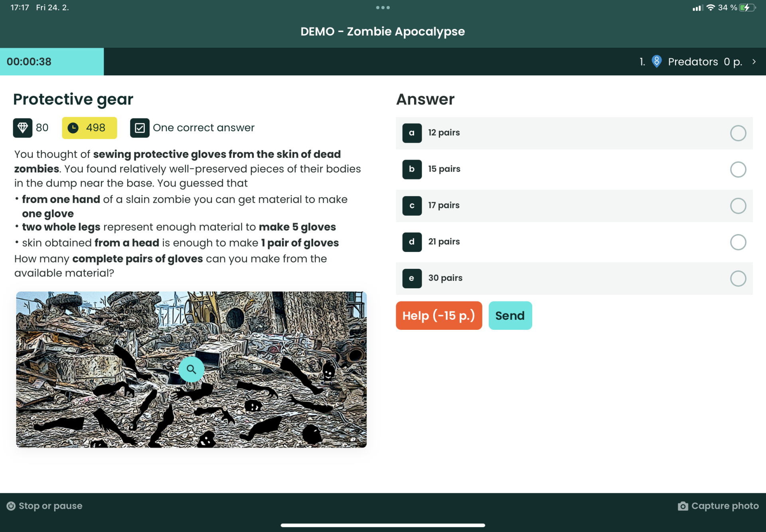Image resolution: width=766 pixels, height=532 pixels.
Task: Tap the blue team location pin icon
Action: pos(656,61)
